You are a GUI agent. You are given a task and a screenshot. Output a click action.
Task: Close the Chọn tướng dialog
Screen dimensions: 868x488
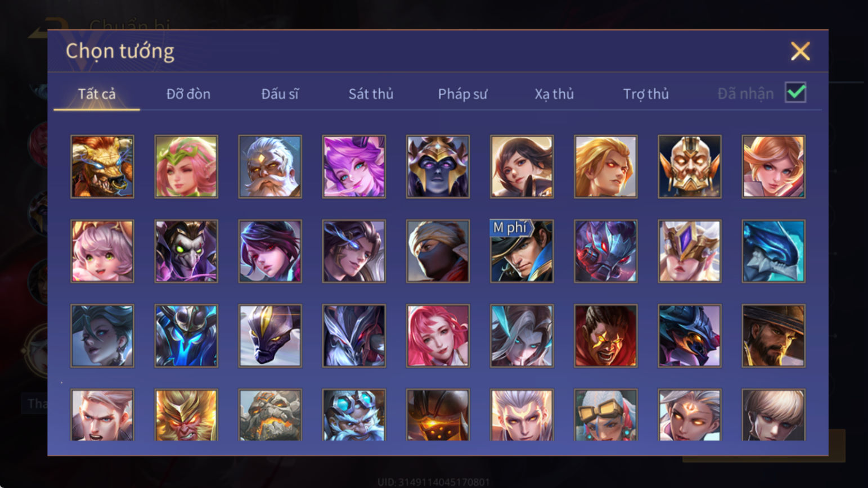point(800,51)
